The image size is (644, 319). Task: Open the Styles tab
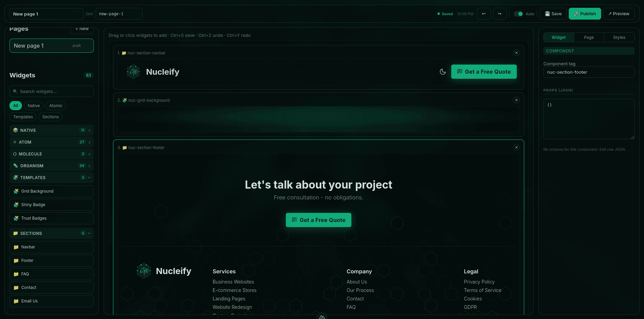pos(619,37)
